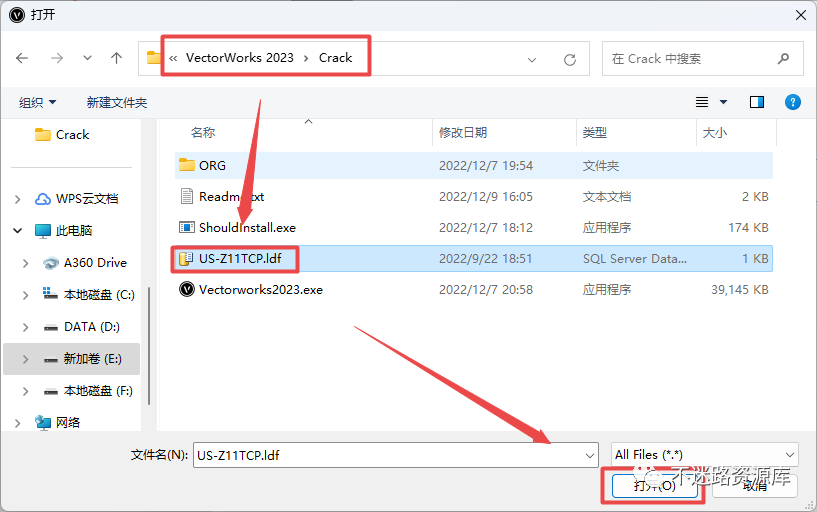This screenshot has height=512, width=817.
Task: Expand WPS云文档 node
Action: click(18, 199)
